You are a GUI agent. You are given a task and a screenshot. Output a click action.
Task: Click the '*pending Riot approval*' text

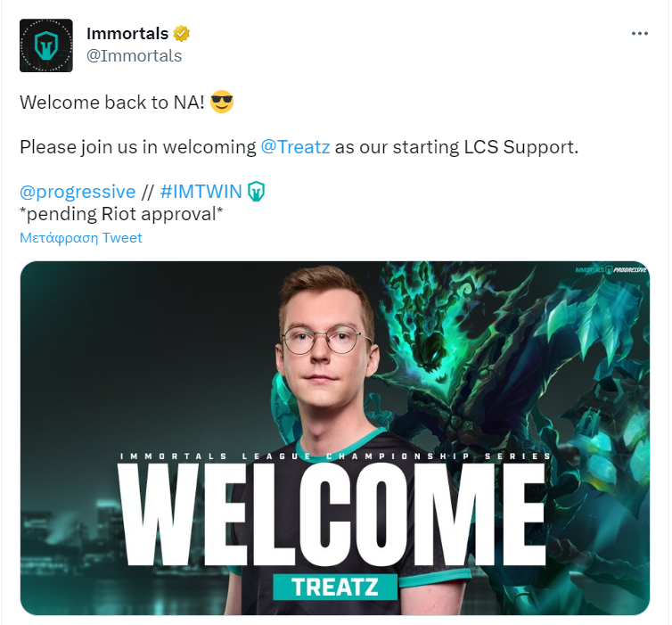pyautogui.click(x=121, y=214)
